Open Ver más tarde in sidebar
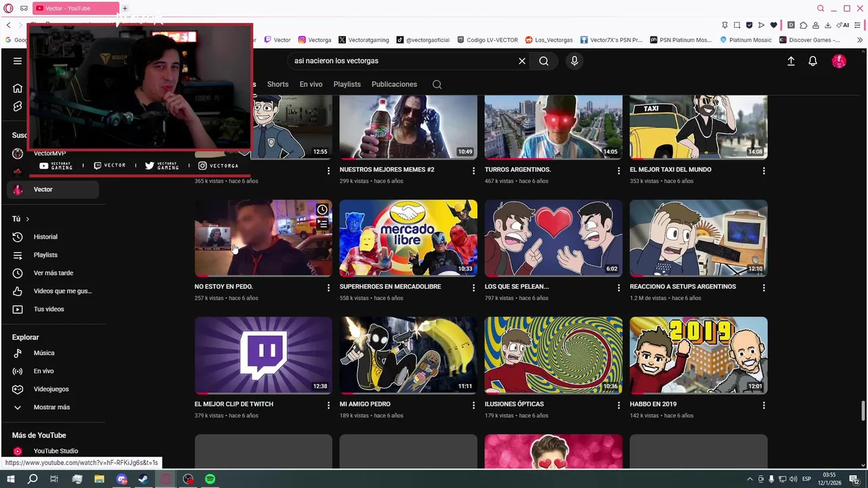 52,273
